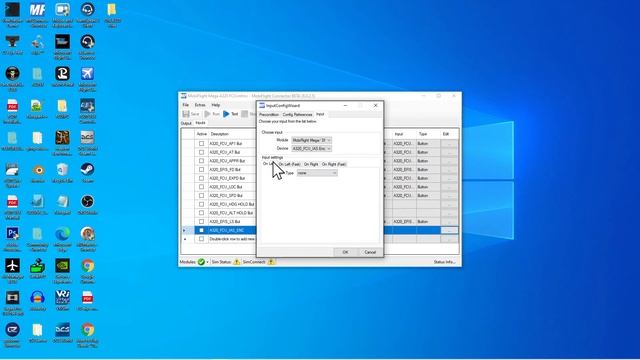Image resolution: width=640 pixels, height=360 pixels.
Task: Start Test mode with blue play icon
Action: click(x=226, y=114)
